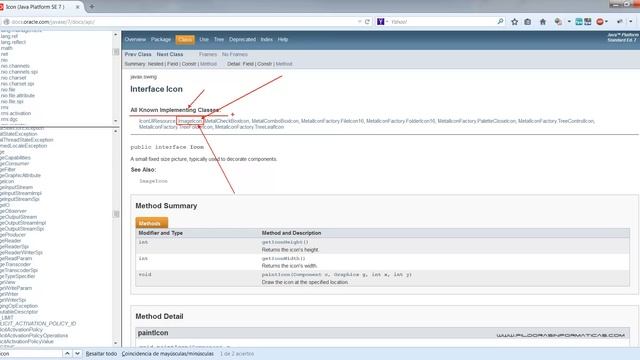Open the MetalIconFactory.TreeLeafIcon link
The image size is (640, 360).
(249, 127)
